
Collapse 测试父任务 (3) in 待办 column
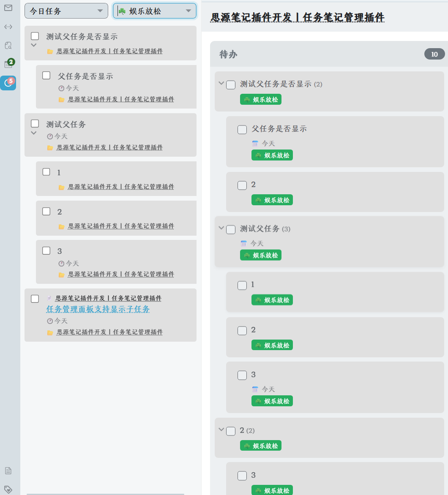(x=221, y=228)
